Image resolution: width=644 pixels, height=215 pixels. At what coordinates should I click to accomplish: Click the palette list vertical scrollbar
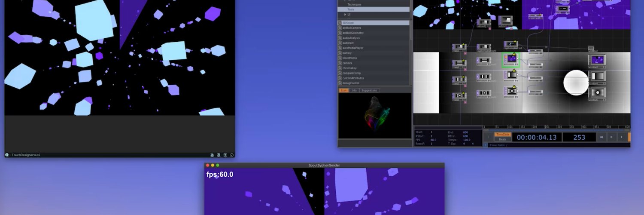pos(410,30)
